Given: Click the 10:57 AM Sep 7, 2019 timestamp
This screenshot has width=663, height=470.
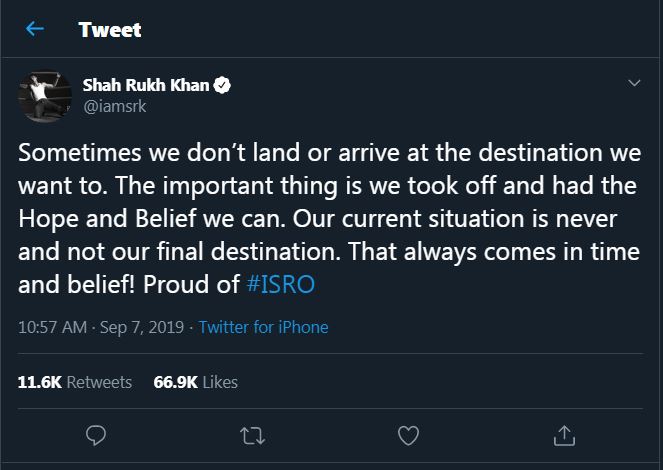Looking at the screenshot, I should pos(98,327).
